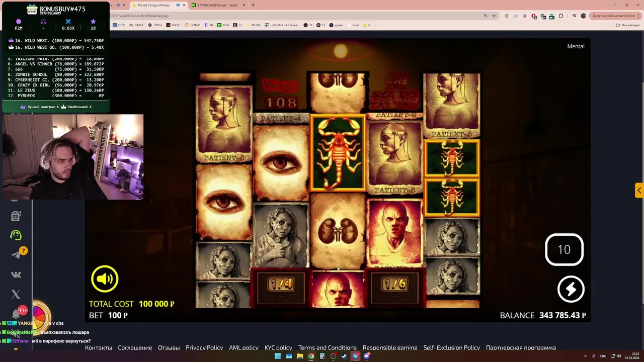
Task: Open the taskbar clock showing 22:23
Action: [631, 356]
